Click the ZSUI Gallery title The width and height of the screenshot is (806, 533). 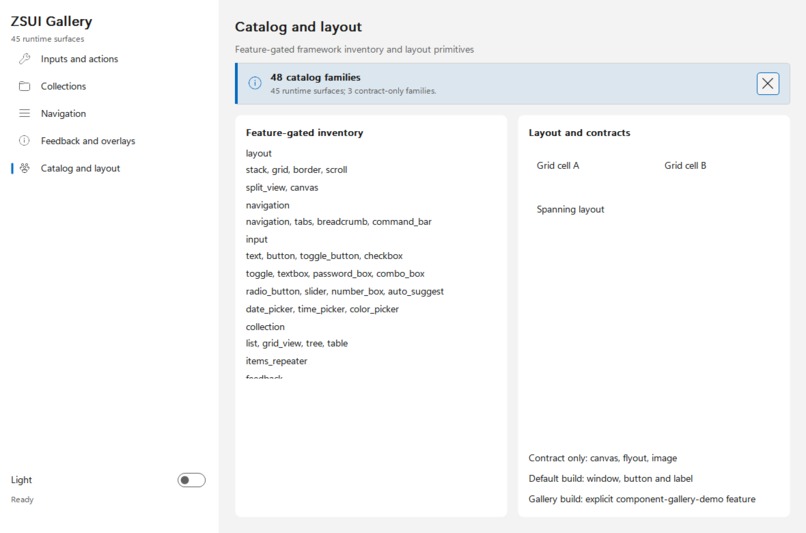pyautogui.click(x=51, y=22)
